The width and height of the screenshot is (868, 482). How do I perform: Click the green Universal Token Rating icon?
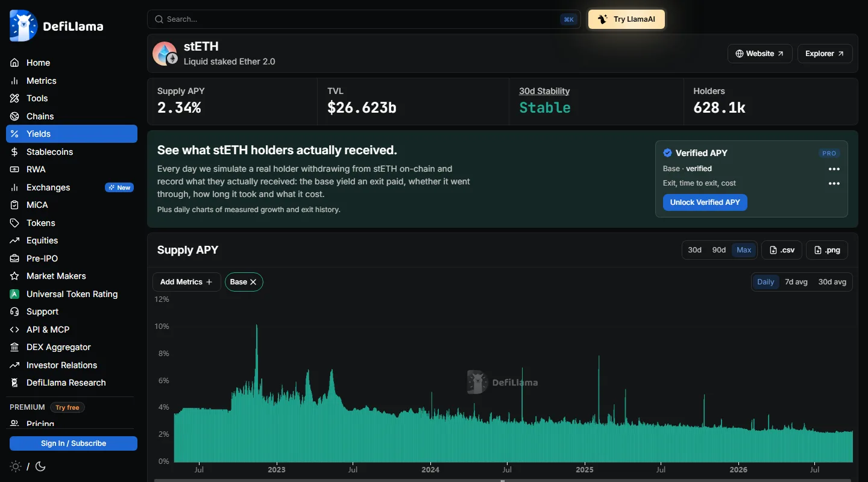pyautogui.click(x=14, y=294)
